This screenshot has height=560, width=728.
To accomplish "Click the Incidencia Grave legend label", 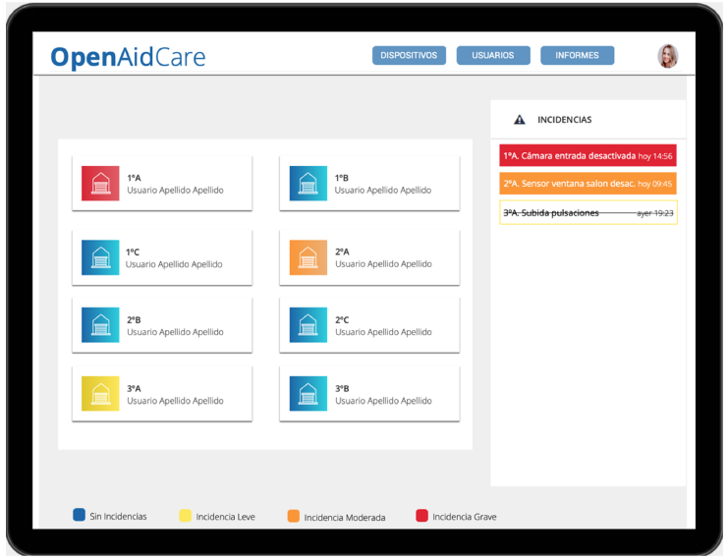I will click(465, 517).
